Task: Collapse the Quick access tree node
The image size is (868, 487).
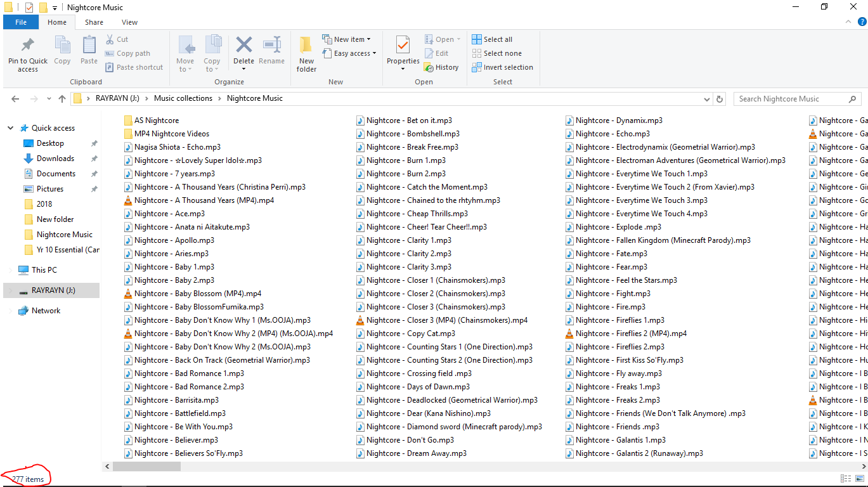Action: (x=11, y=128)
